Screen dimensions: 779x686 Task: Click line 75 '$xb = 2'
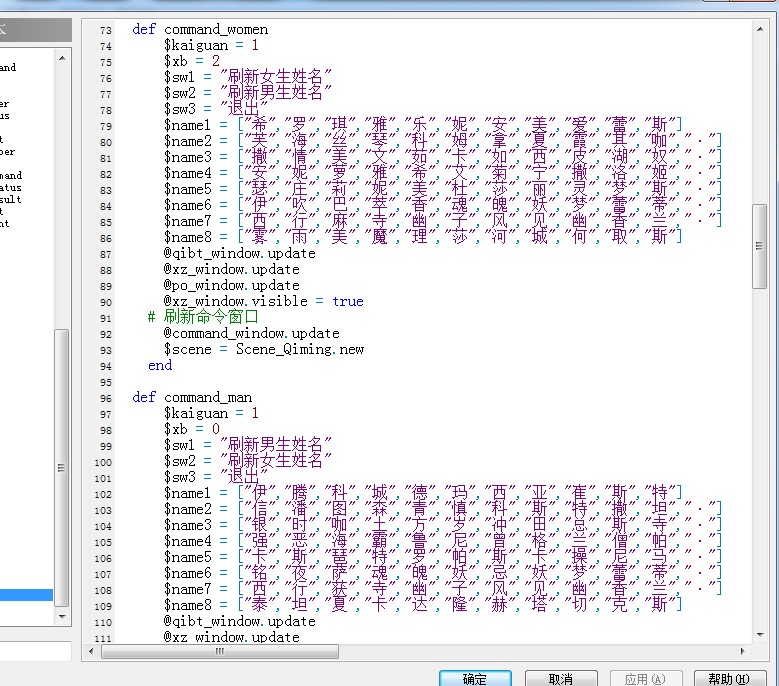pos(192,62)
